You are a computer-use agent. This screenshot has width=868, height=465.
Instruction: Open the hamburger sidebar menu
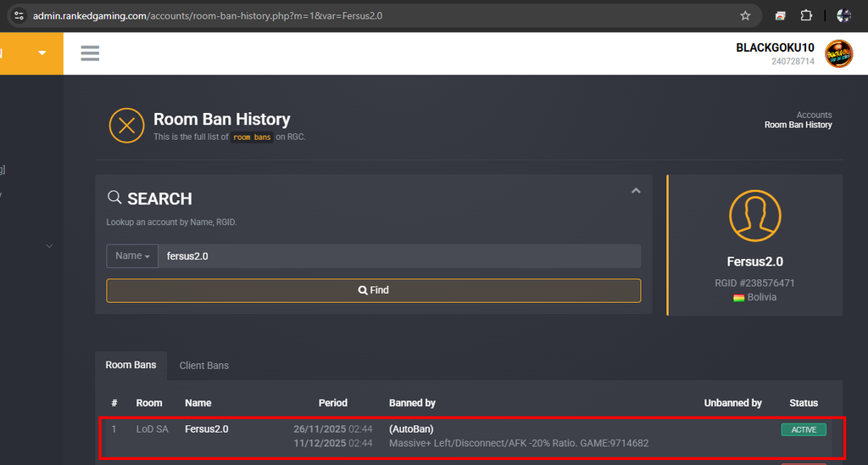pyautogui.click(x=90, y=53)
